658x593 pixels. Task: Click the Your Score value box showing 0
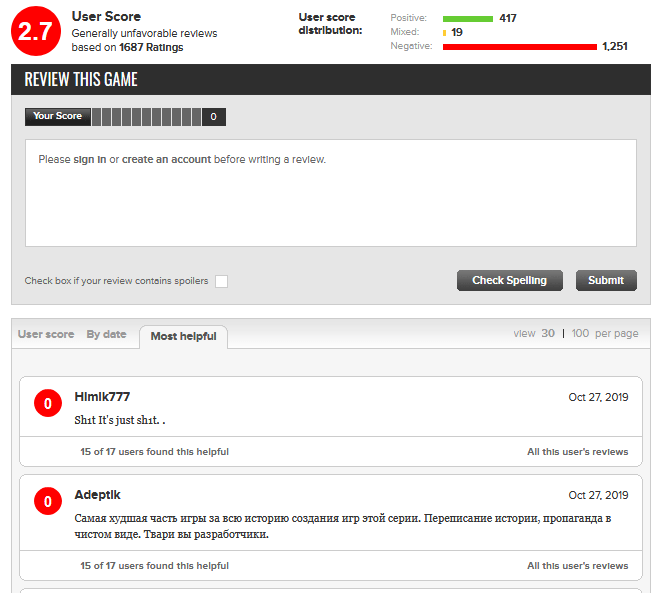(214, 117)
